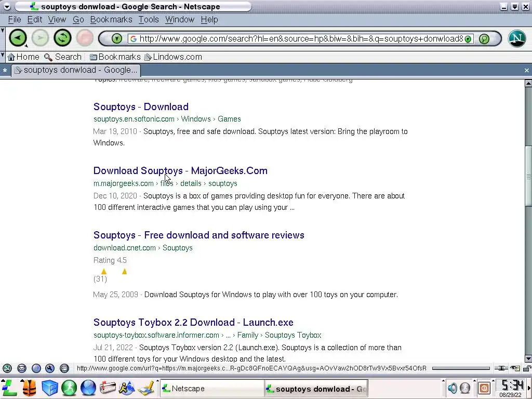
Task: Open the Bookmarks folder on the personal toolbar
Action: coord(115,57)
